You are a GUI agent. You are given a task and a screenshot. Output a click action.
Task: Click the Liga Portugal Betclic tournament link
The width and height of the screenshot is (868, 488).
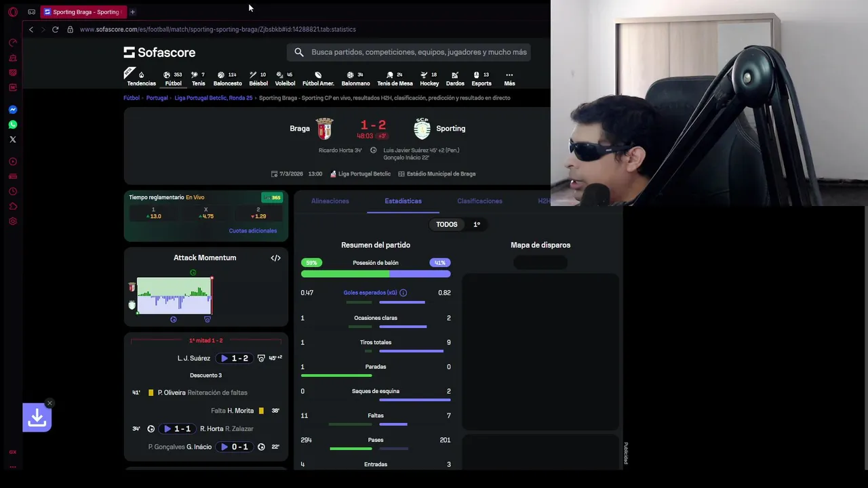click(364, 174)
